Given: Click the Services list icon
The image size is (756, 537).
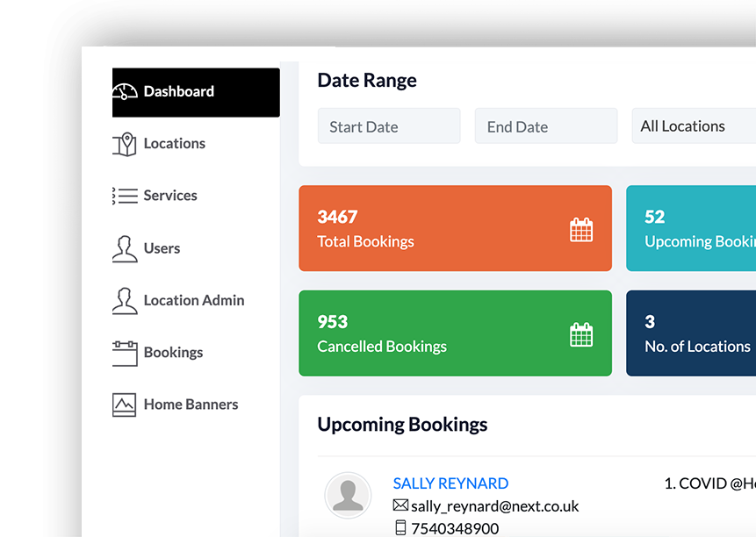Looking at the screenshot, I should tap(125, 196).
